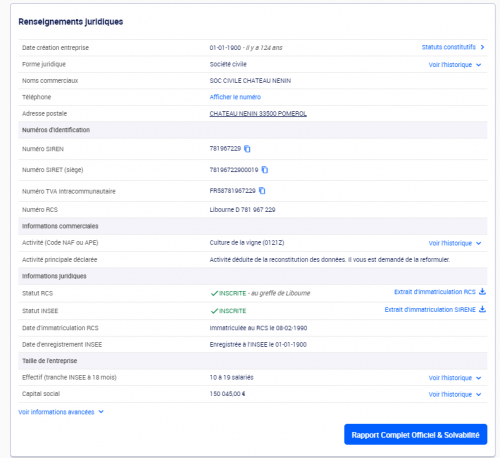Expand Voir informations avancées
The height and width of the screenshot is (458, 500).
tap(61, 412)
